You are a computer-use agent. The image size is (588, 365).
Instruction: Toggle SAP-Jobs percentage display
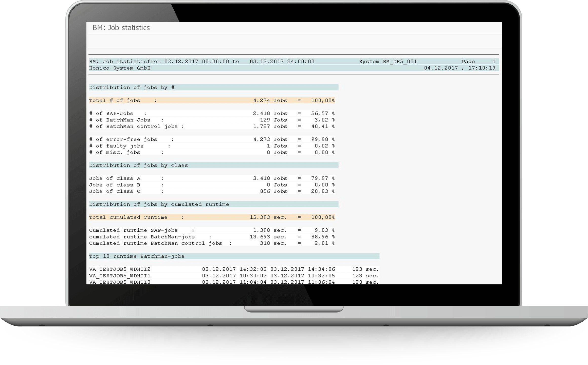(320, 113)
